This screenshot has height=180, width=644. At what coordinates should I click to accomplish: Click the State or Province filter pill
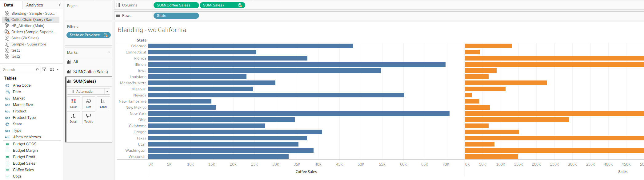tap(85, 35)
